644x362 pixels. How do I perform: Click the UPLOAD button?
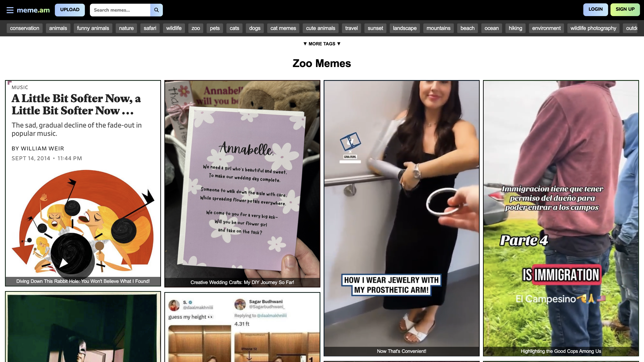point(70,10)
